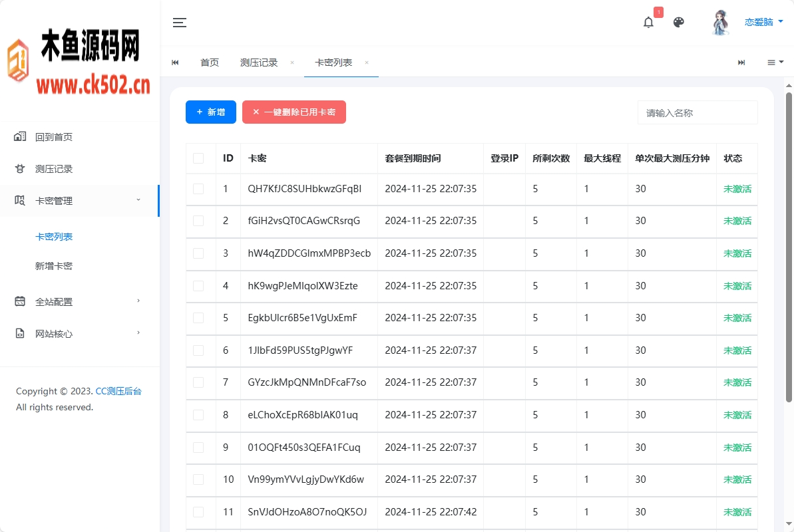Click the 全站配置 calendar icon
This screenshot has height=532, width=794.
coord(20,301)
